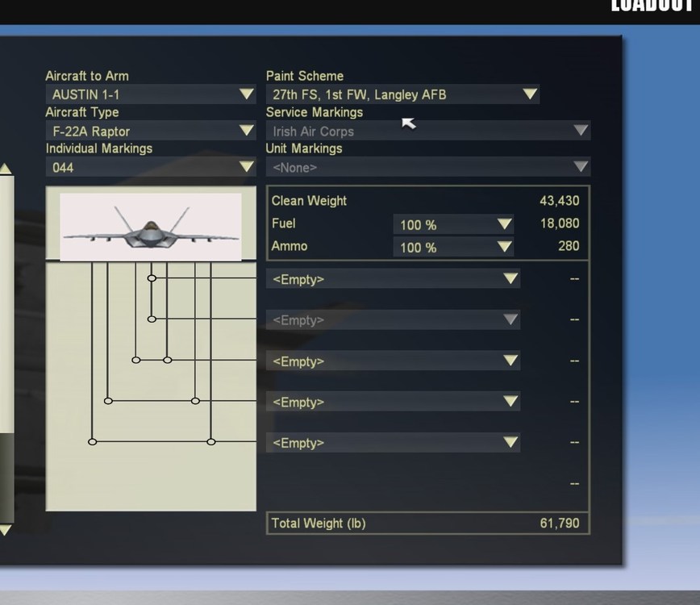
Task: Click the scroll down arrow on left scrollbar
Action: (6, 530)
